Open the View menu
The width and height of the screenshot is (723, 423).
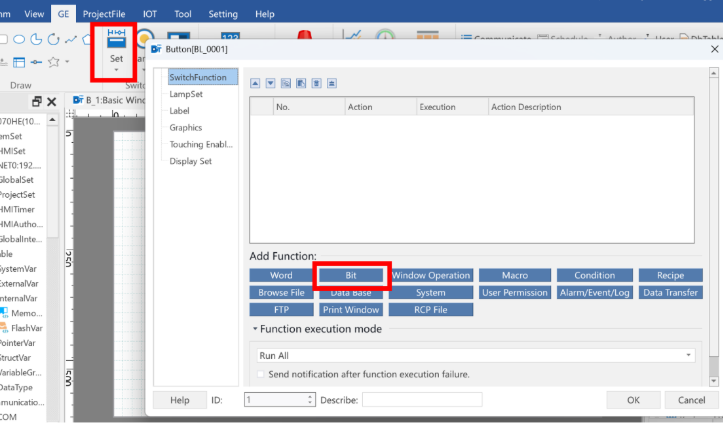34,14
